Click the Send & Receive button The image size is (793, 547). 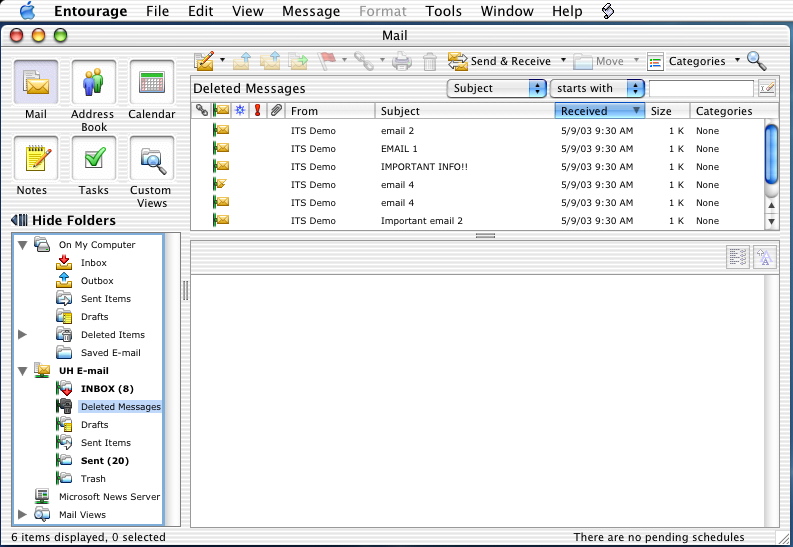pos(499,61)
